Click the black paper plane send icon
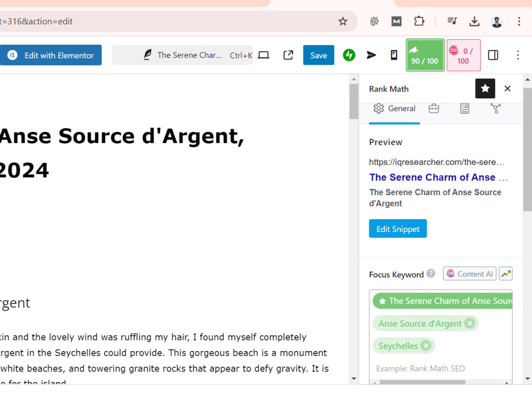The width and height of the screenshot is (532, 399). coord(371,55)
